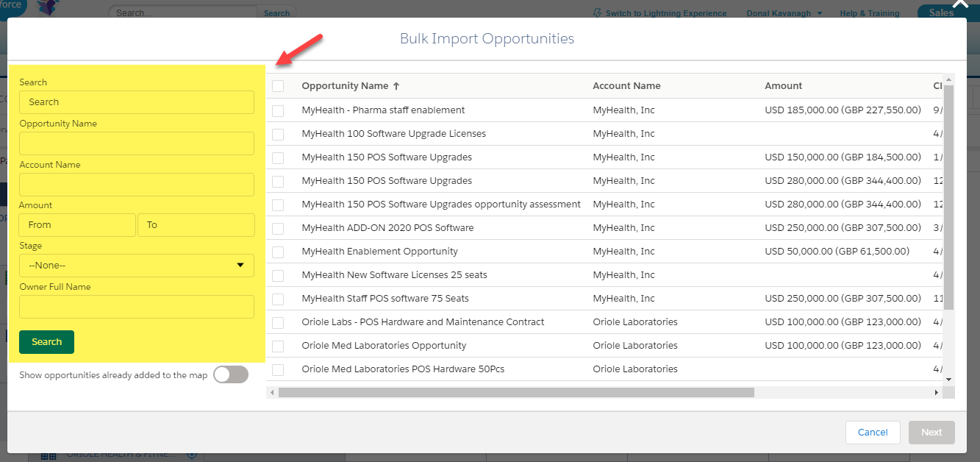This screenshot has height=462, width=980.
Task: Click the vertical scrollbar thumb
Action: point(948,197)
